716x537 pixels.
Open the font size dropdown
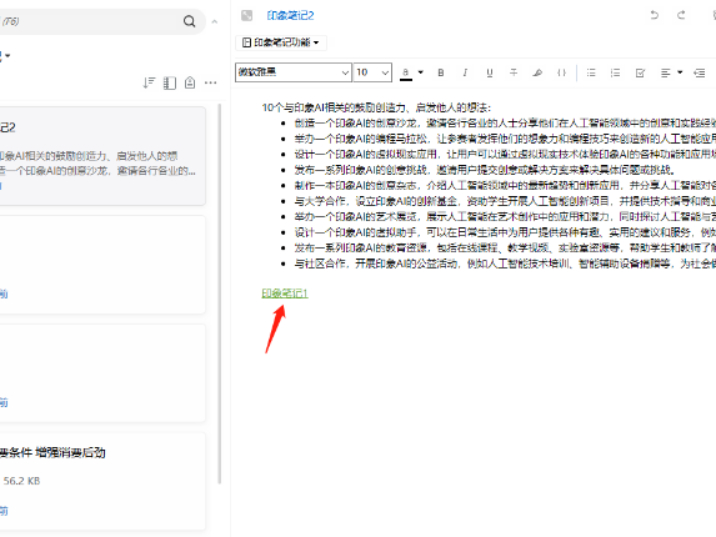coord(372,72)
